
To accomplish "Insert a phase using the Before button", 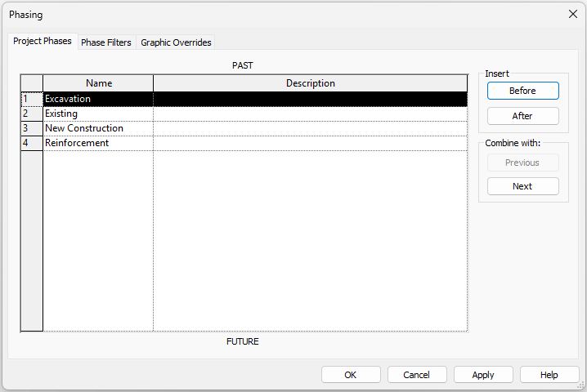I will (522, 91).
